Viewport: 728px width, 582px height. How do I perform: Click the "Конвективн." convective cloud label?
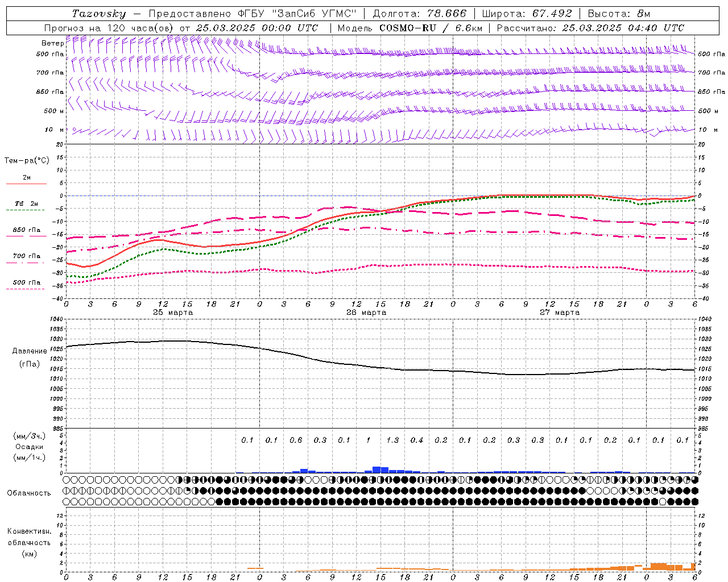tap(30, 531)
